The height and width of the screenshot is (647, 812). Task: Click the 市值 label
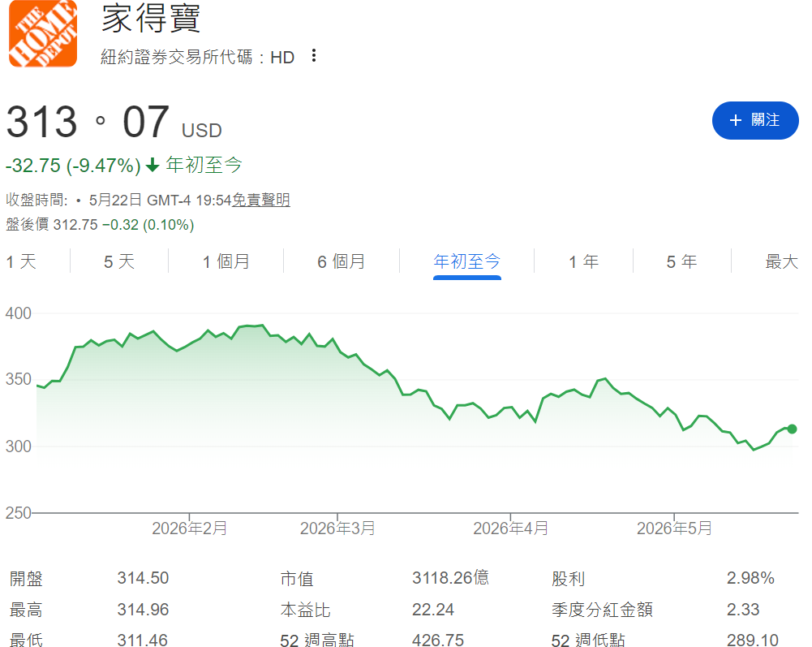point(297,579)
